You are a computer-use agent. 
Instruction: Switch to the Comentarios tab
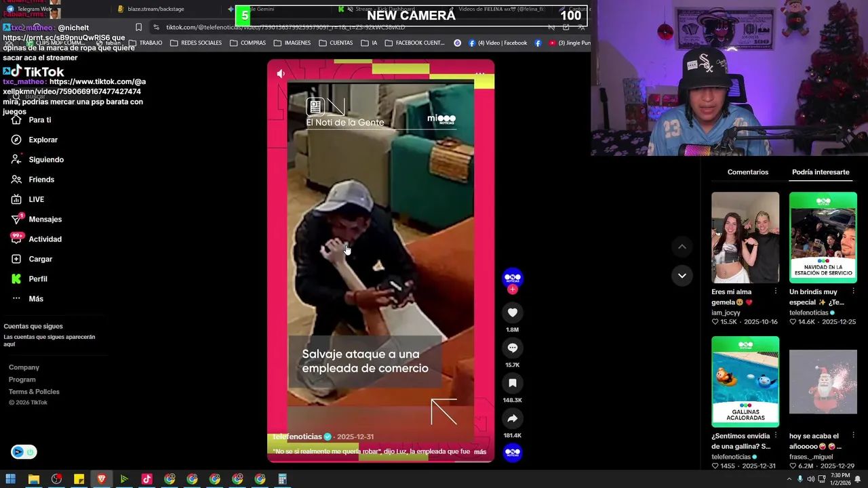(x=748, y=172)
